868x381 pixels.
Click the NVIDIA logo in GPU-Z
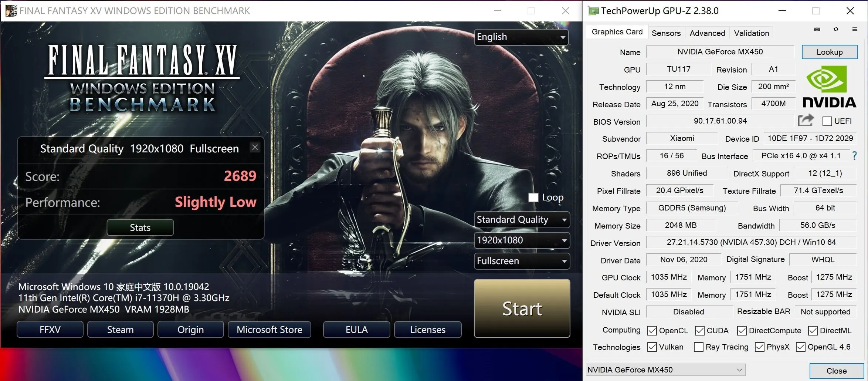click(x=829, y=87)
